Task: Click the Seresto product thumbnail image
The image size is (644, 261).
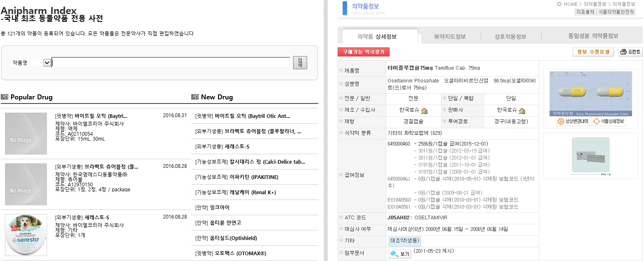Action: coord(26,235)
